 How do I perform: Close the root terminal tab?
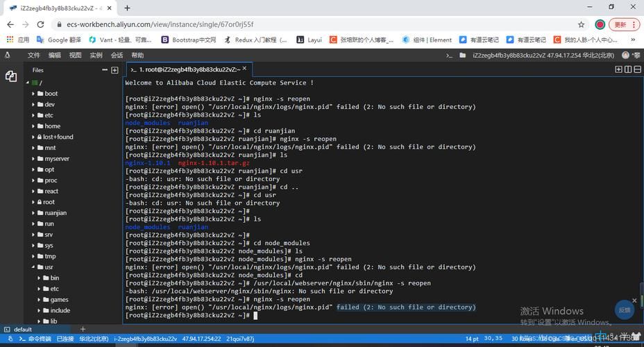tap(244, 69)
